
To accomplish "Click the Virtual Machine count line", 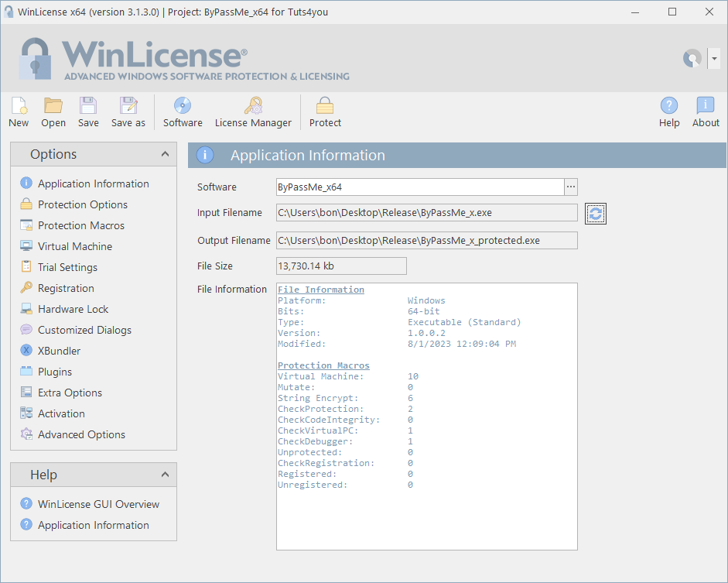I will [348, 376].
